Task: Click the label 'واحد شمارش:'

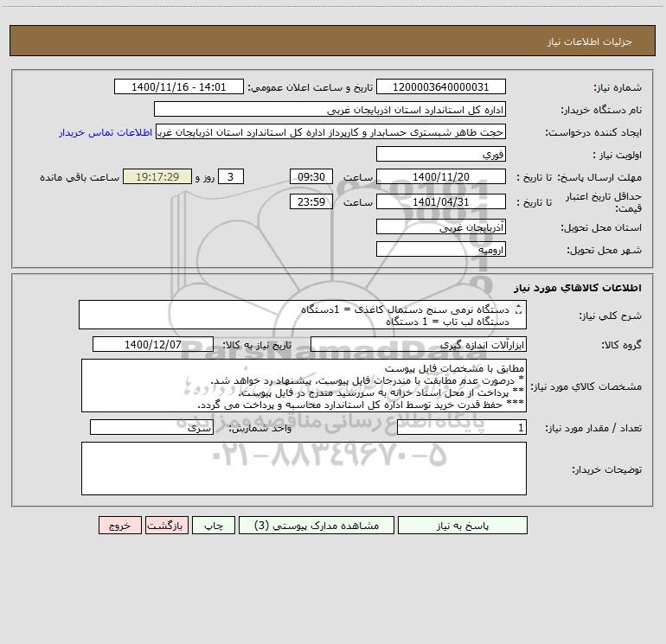Action: click(260, 429)
